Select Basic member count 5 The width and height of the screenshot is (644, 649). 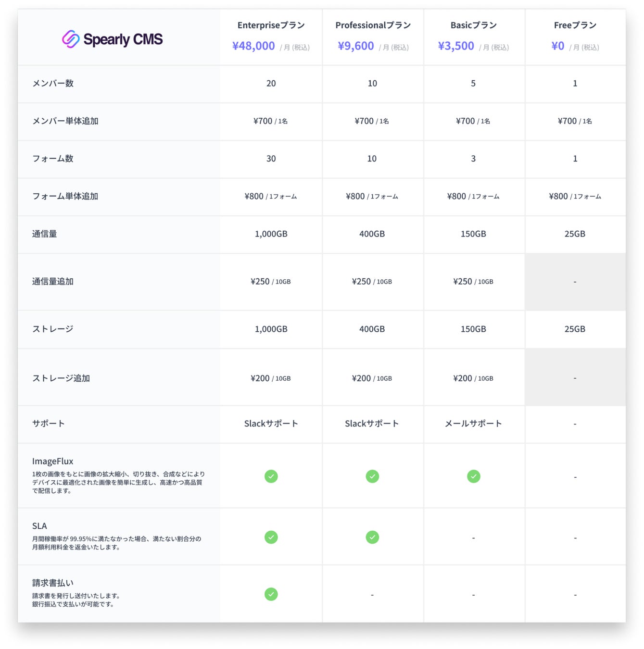[x=473, y=83]
